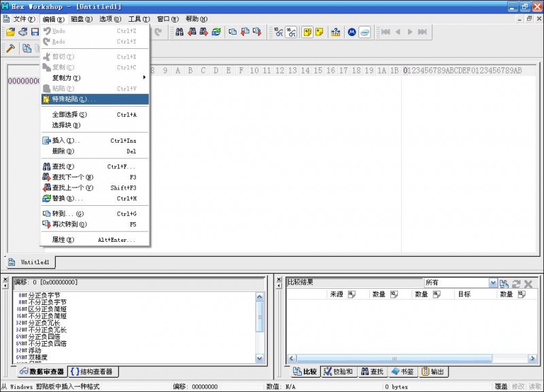Select Intel byte order icon
Image resolution: width=544 pixels, height=392 pixels.
point(364,32)
